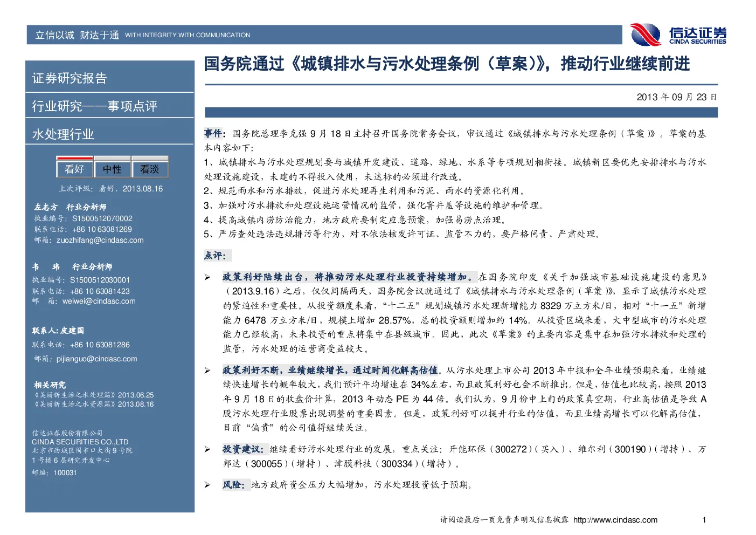Screen dimensions: 756x535
Task: Click the date 2013 年 09 月 23 日
Action: (677, 97)
